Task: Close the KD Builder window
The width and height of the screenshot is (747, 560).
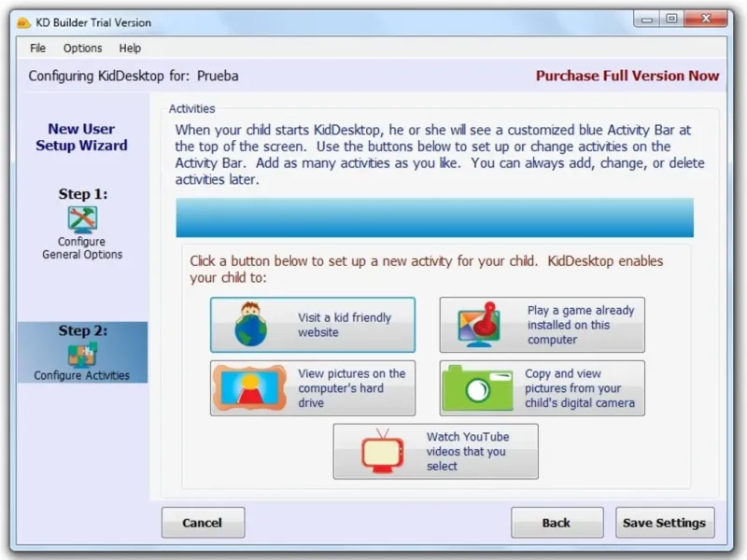Action: (706, 19)
